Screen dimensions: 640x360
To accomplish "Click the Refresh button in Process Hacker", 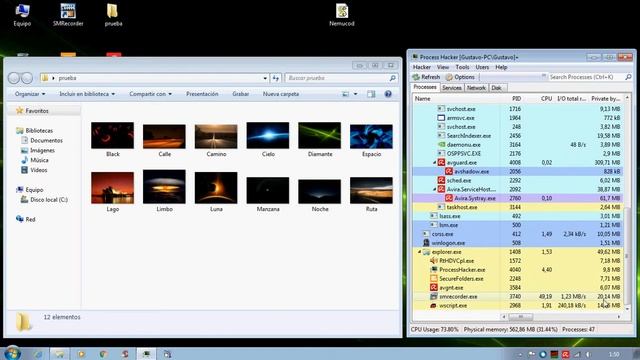I will (426, 77).
